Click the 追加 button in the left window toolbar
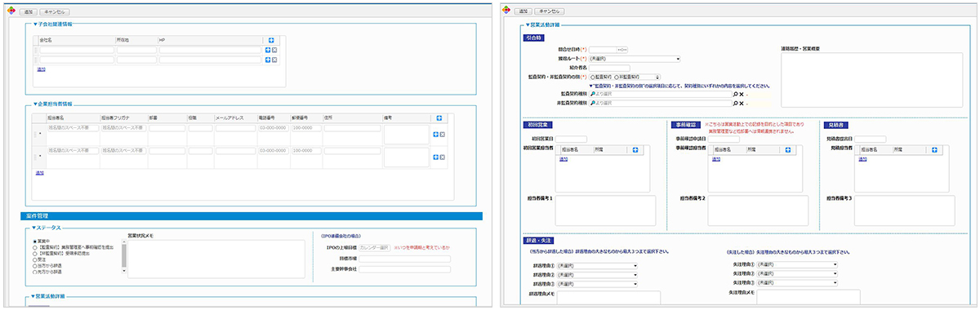Screen dimensions: 980x310 point(28,12)
